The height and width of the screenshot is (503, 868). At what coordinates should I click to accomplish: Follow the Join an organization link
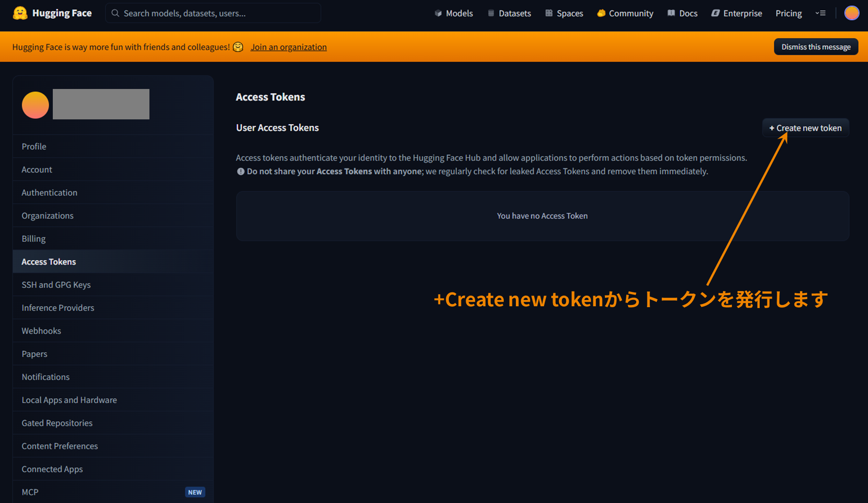click(x=289, y=47)
